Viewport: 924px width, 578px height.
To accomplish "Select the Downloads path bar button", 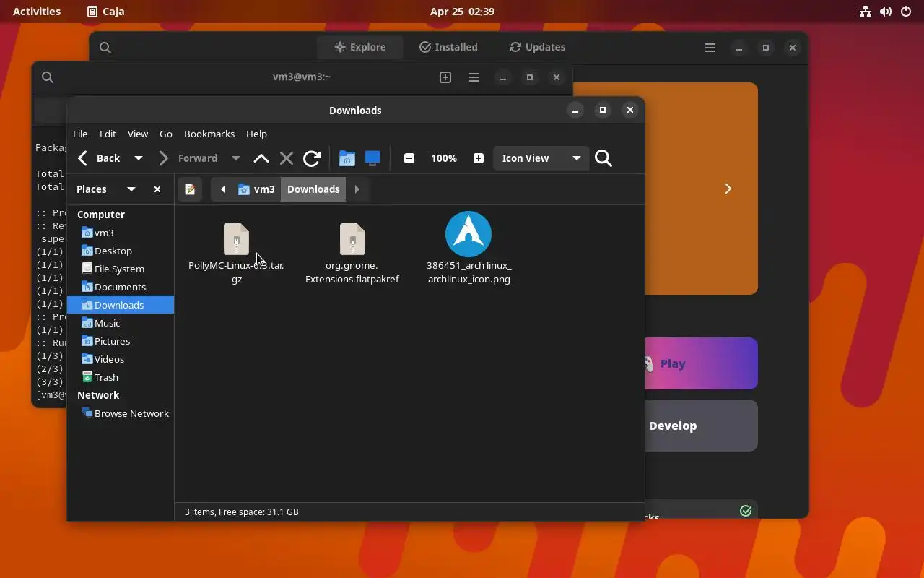I will click(x=313, y=189).
